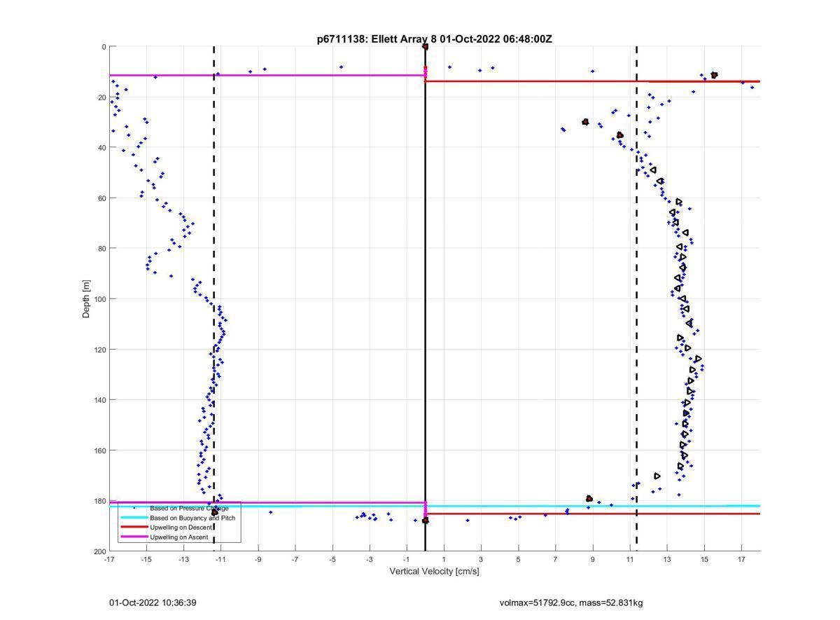
Task: Click positive x-axis tick label '3'
Action: pyautogui.click(x=481, y=559)
